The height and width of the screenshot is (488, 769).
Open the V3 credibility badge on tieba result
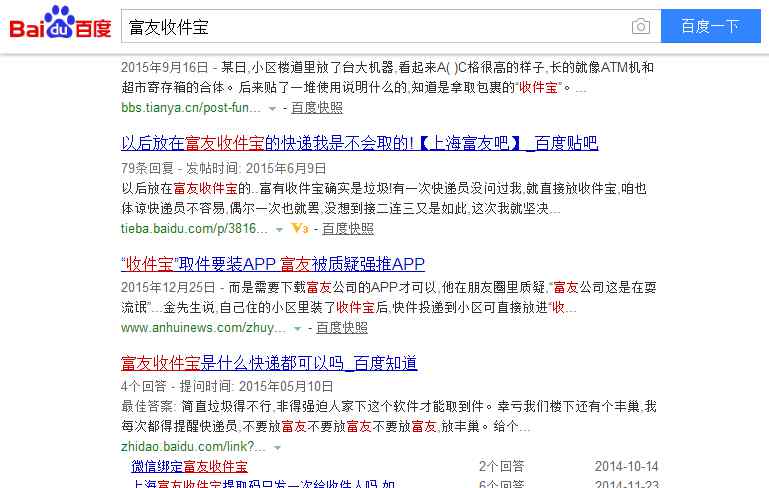pos(299,228)
